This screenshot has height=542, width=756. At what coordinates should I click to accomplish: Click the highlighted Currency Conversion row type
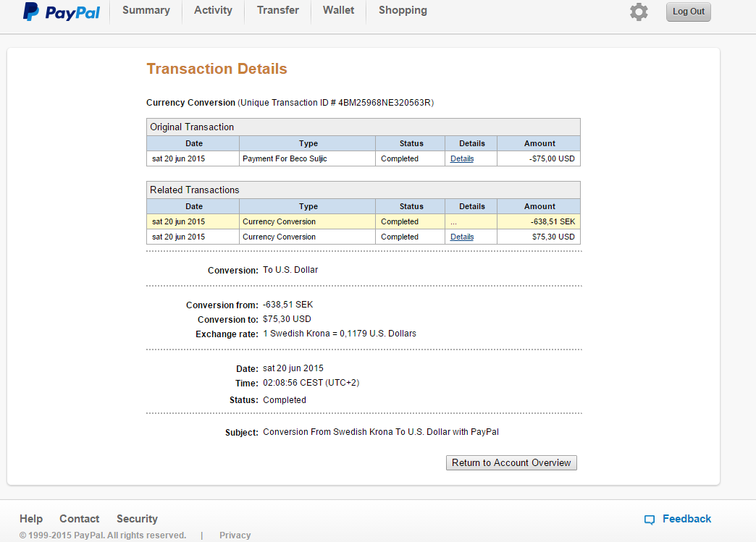point(307,221)
